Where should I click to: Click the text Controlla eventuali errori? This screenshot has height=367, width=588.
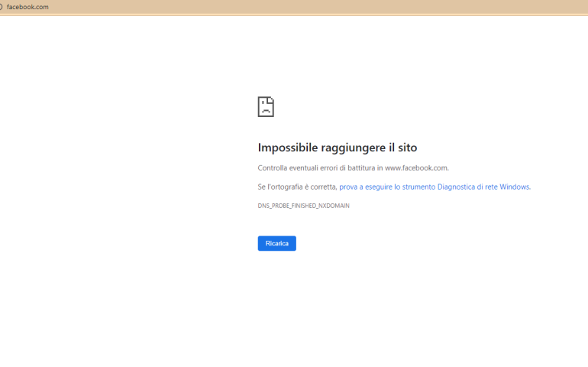290,167
